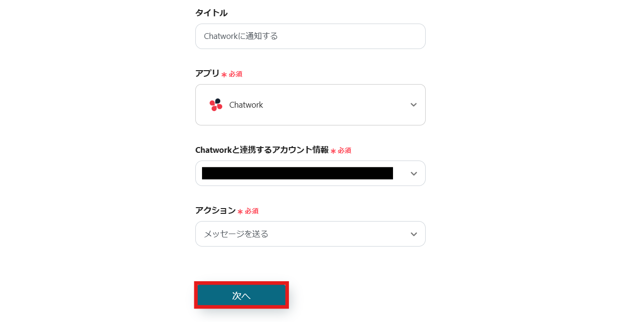Click the account info dropdown arrow
This screenshot has width=644, height=322.
pos(414,173)
